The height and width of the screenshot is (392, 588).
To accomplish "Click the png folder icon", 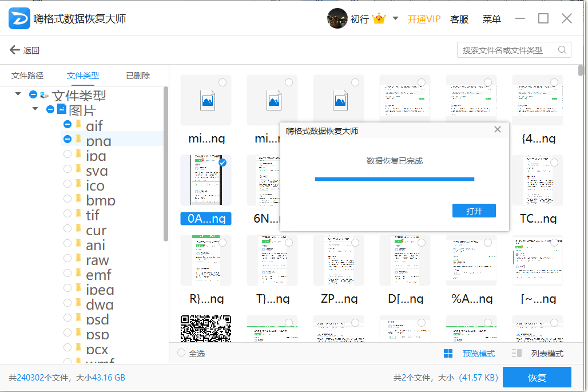I will tap(78, 139).
